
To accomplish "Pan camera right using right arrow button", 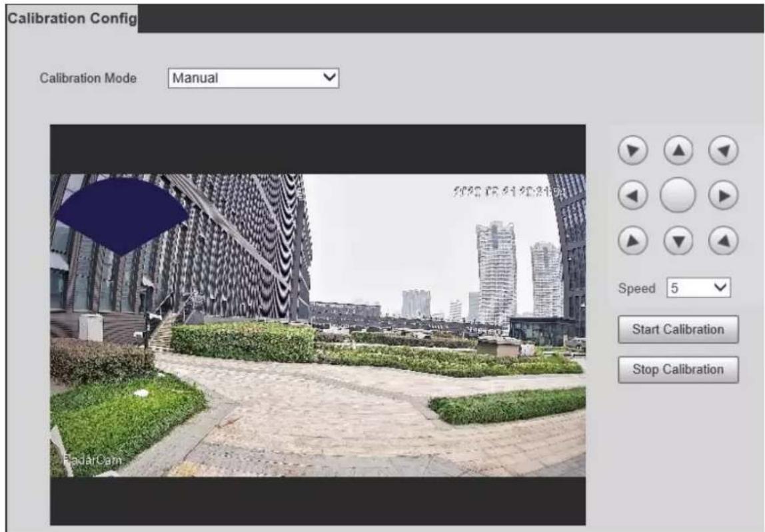I will coord(723,196).
